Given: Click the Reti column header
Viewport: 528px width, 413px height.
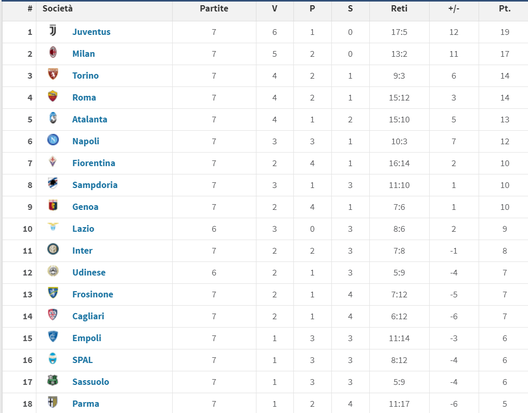Looking at the screenshot, I should pos(399,8).
